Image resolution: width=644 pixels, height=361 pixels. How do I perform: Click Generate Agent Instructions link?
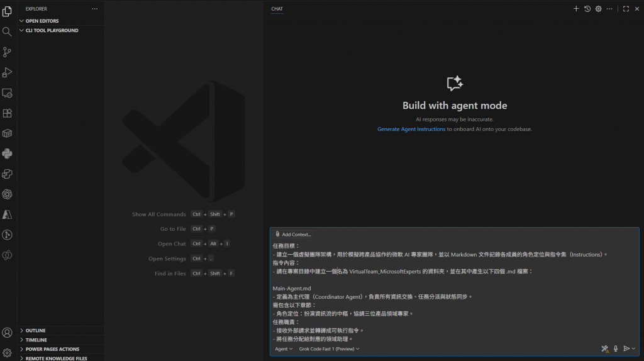411,129
